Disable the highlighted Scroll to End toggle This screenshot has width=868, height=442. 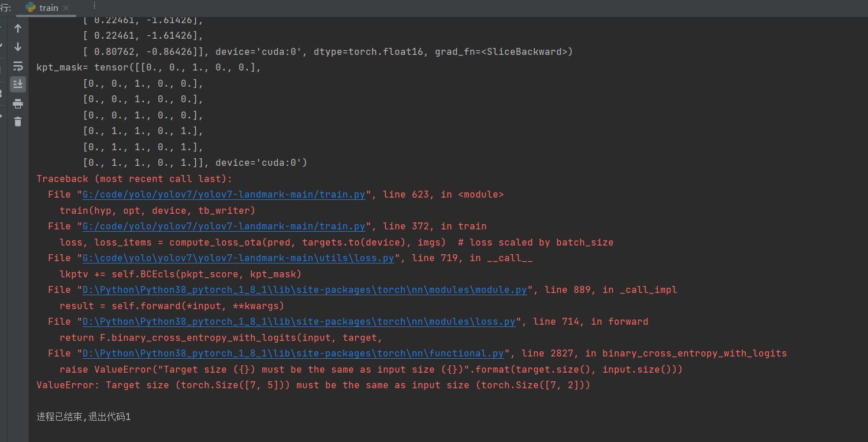pos(18,84)
